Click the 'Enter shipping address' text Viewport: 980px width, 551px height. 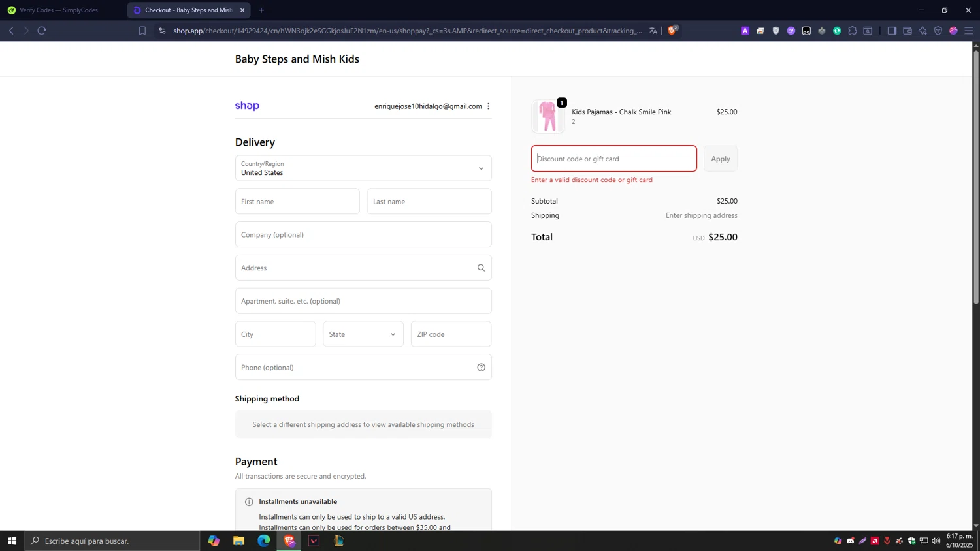pyautogui.click(x=702, y=215)
